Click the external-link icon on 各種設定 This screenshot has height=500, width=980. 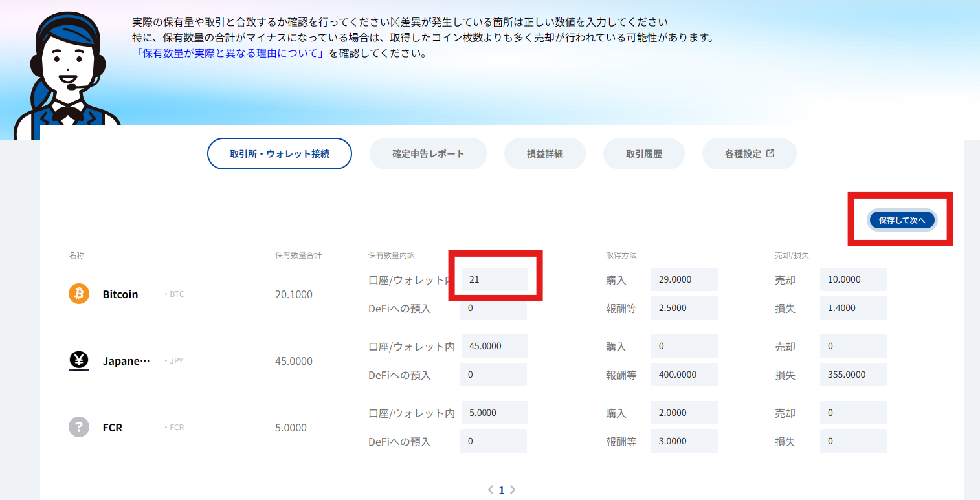770,154
